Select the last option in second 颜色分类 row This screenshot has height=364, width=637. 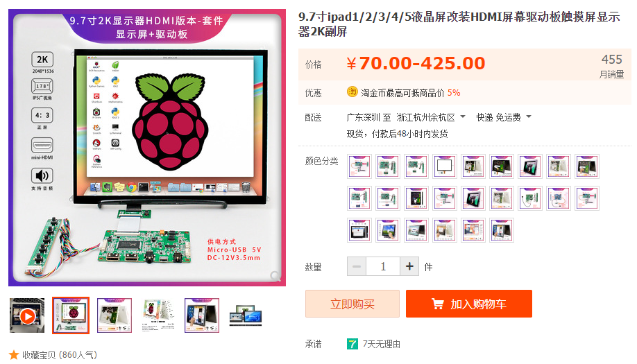click(x=586, y=198)
